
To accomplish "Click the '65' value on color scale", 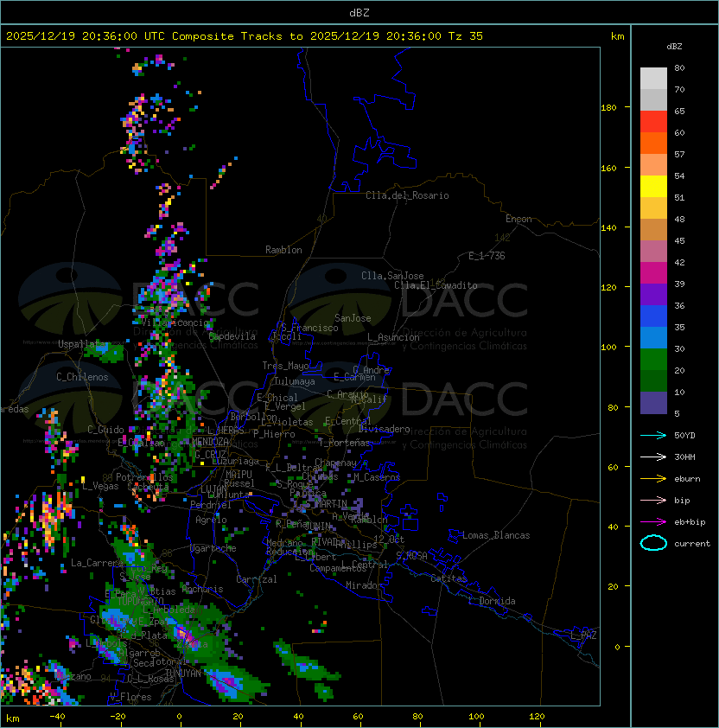I will pyautogui.click(x=679, y=111).
